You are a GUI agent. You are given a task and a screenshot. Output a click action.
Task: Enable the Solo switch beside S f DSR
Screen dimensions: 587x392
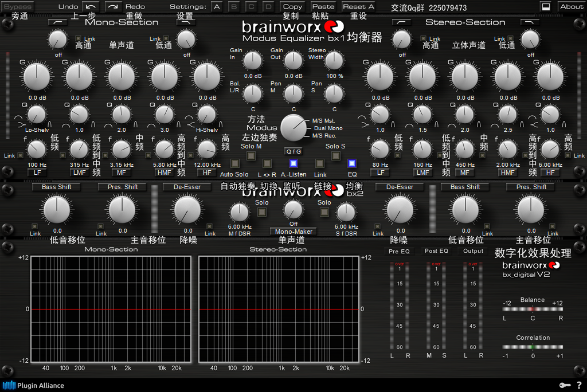point(324,212)
